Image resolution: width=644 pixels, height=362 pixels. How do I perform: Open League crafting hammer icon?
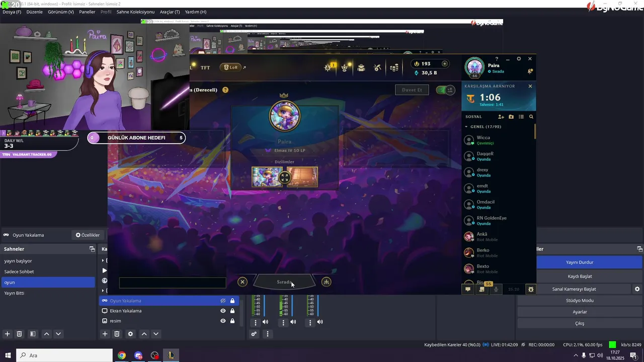click(x=378, y=68)
